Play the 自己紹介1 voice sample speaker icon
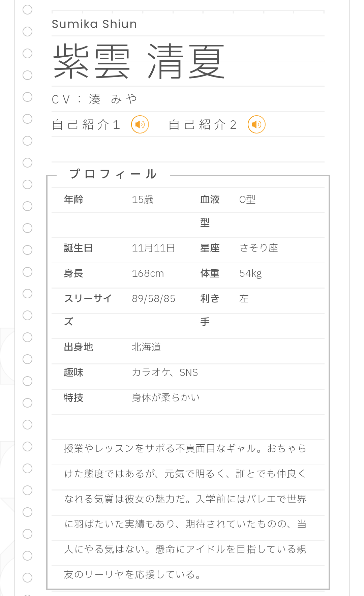The width and height of the screenshot is (364, 596). (x=140, y=124)
